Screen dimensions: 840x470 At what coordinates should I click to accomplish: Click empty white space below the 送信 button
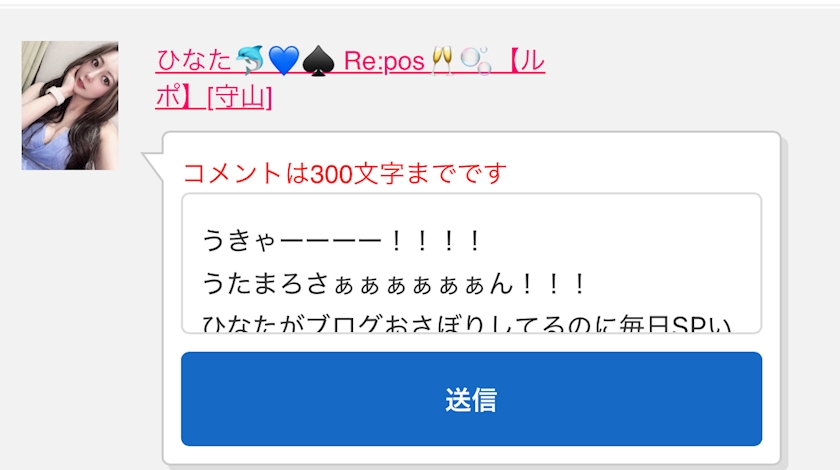471,454
